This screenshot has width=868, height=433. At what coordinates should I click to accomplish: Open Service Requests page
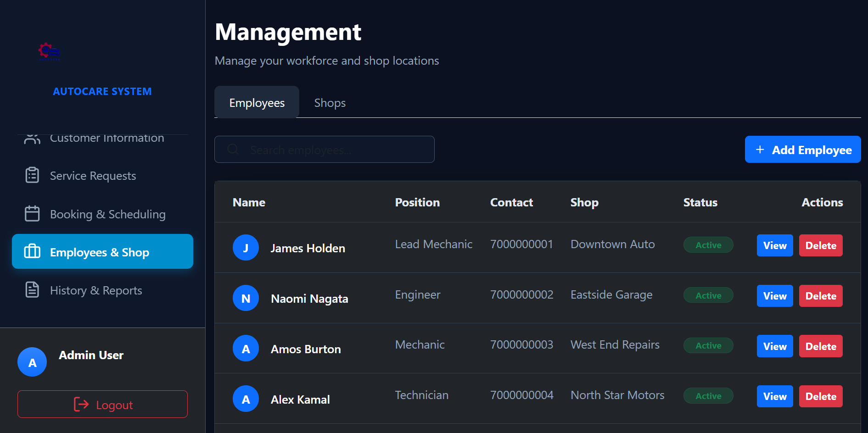102,175
